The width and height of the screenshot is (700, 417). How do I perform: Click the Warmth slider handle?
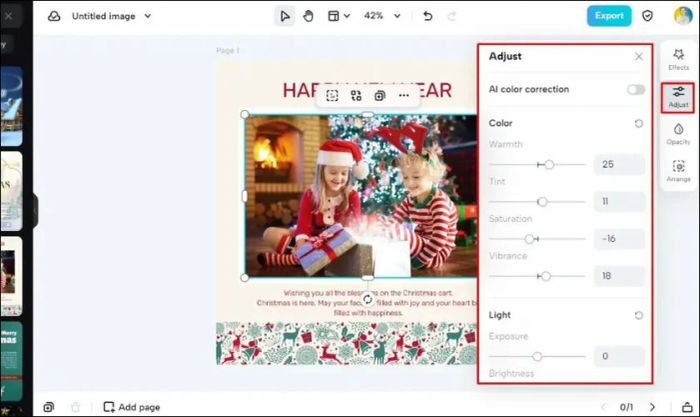[549, 165]
